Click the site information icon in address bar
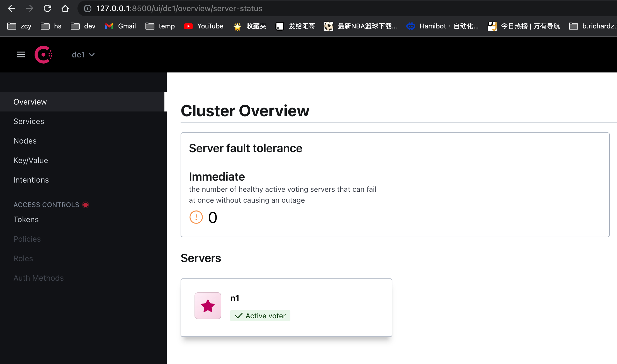This screenshot has height=364, width=617. tap(88, 9)
